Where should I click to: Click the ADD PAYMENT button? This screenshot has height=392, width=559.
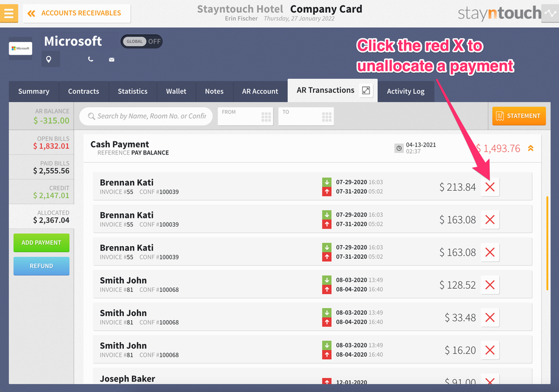point(41,242)
